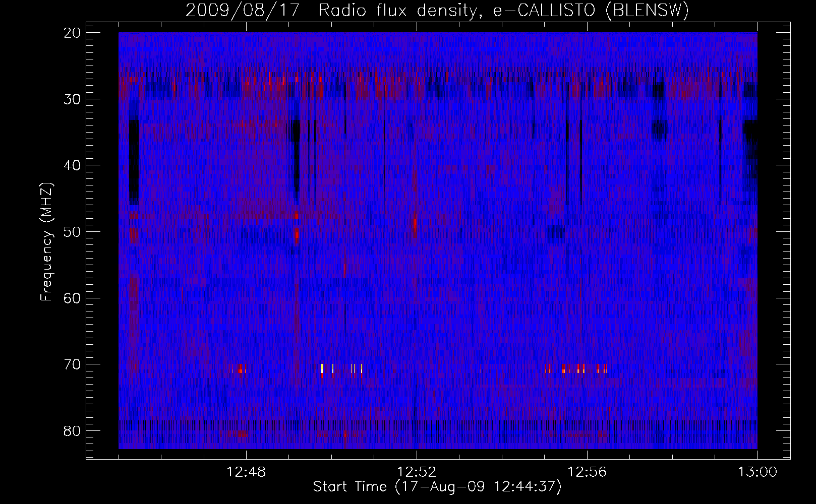The width and height of the screenshot is (816, 504).
Task: Click the 12:56 time tick label
Action: click(x=587, y=472)
